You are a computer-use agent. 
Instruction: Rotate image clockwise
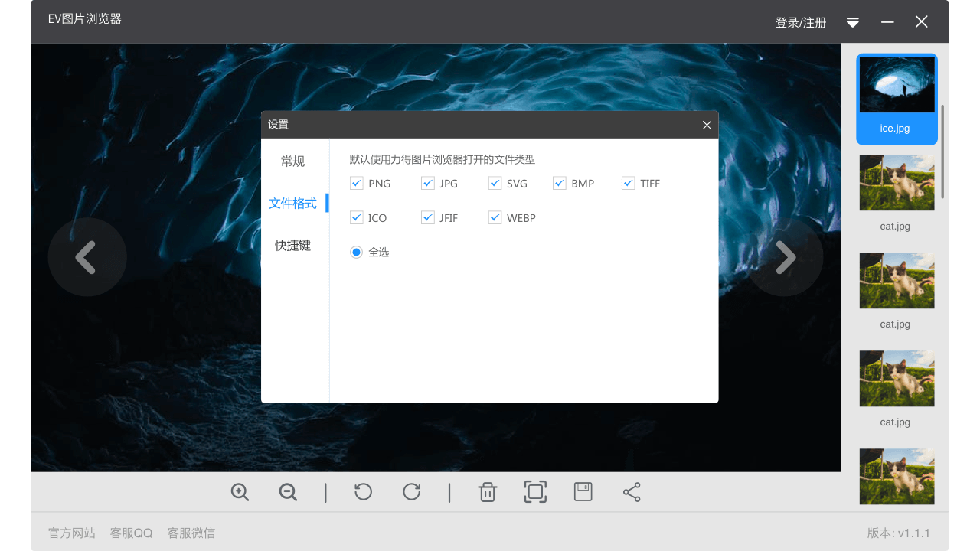(x=412, y=492)
